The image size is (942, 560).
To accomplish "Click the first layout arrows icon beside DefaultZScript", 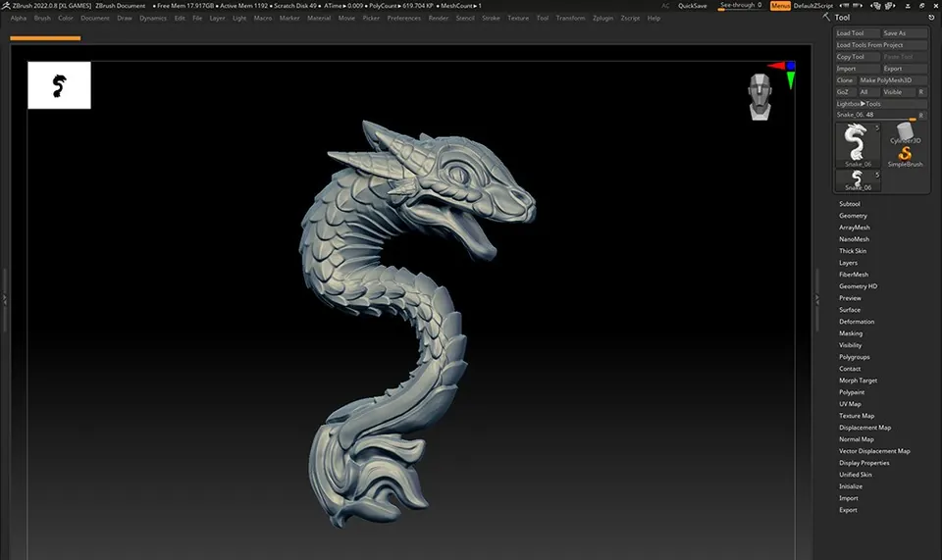I will tap(842, 6).
